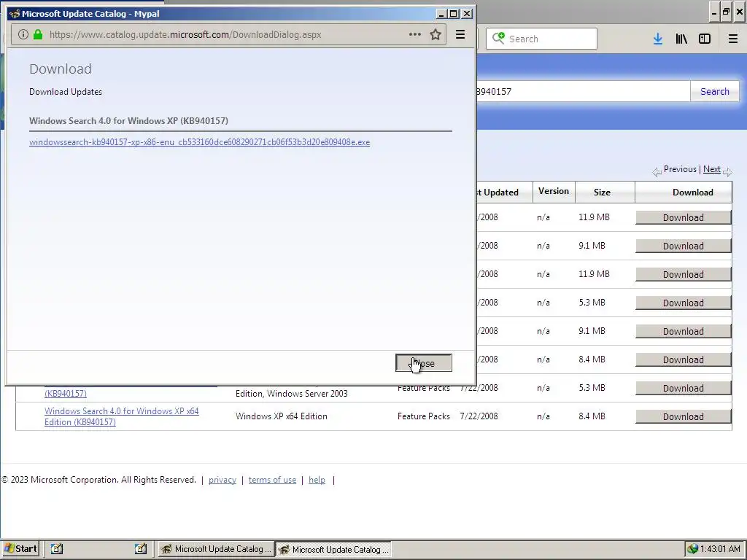Open the terms of use footer link
The height and width of the screenshot is (560, 747).
(x=272, y=480)
